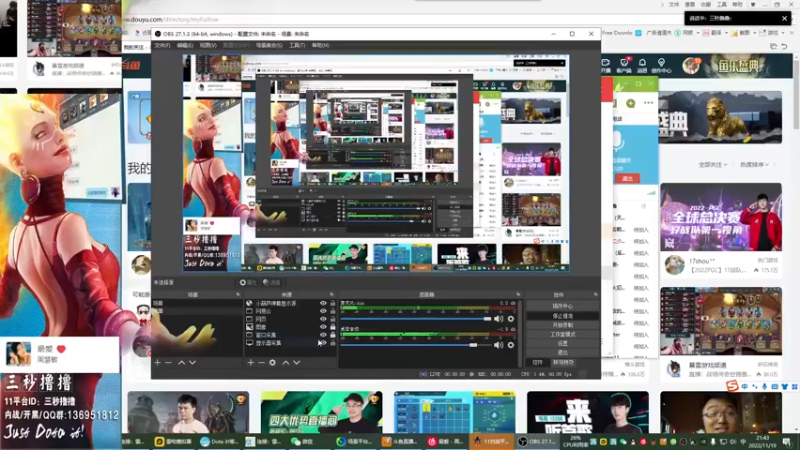Image resolution: width=800 pixels, height=450 pixels.
Task: Pop out the Scenes dock via its header icon
Action: 238,294
